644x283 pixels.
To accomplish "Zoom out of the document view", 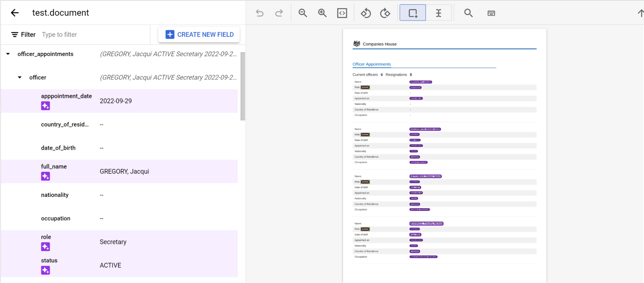I will point(303,13).
